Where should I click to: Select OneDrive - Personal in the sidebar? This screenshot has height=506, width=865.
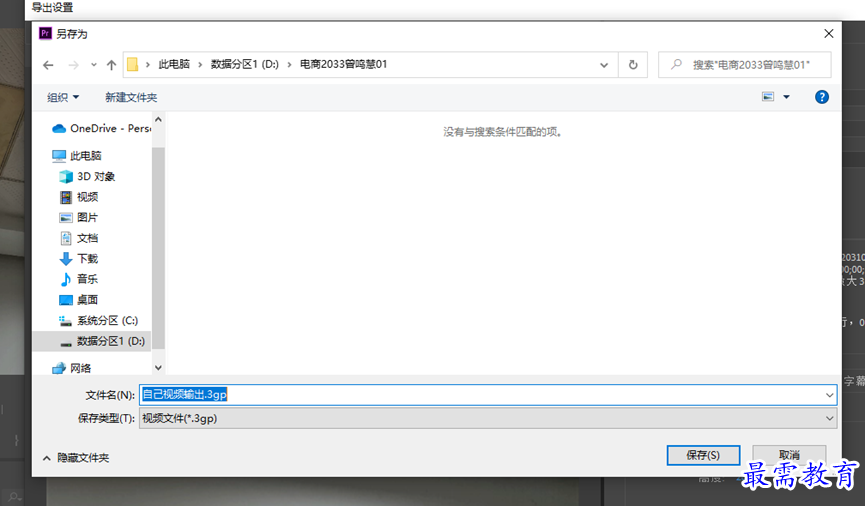click(102, 128)
